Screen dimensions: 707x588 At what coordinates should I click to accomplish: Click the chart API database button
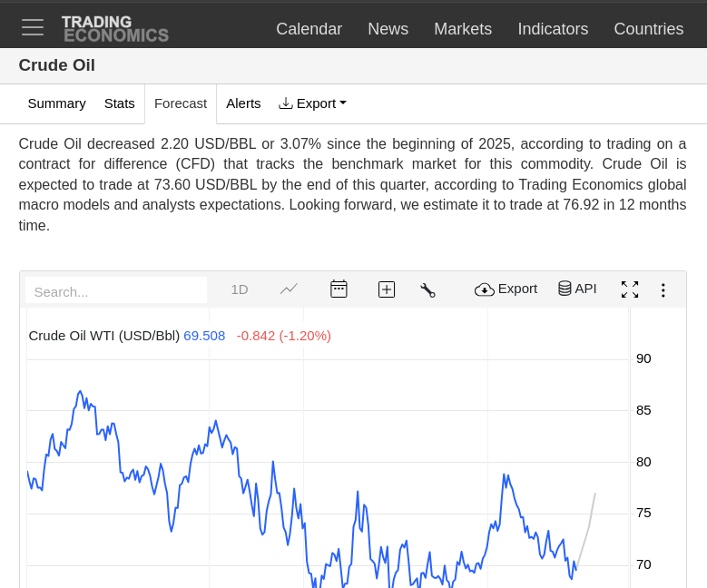point(577,289)
